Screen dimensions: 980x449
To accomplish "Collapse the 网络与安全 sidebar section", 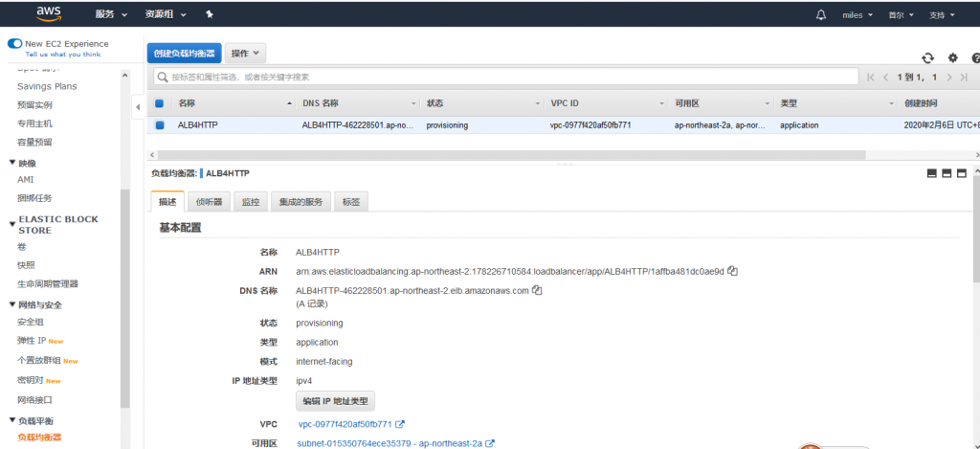I will (11, 304).
